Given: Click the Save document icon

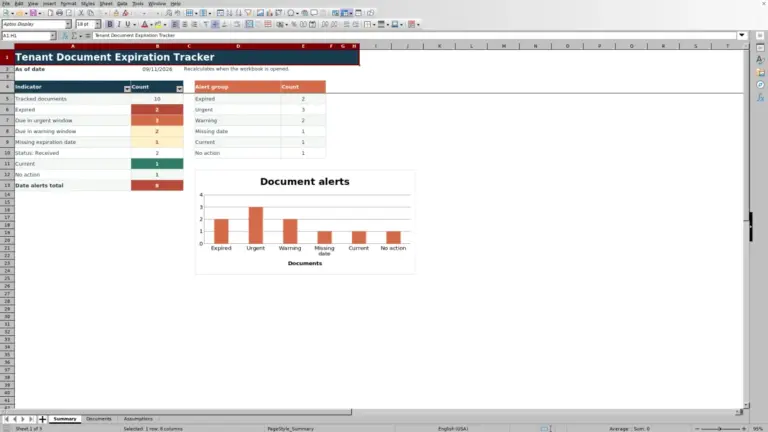Looking at the screenshot, I should click(33, 13).
